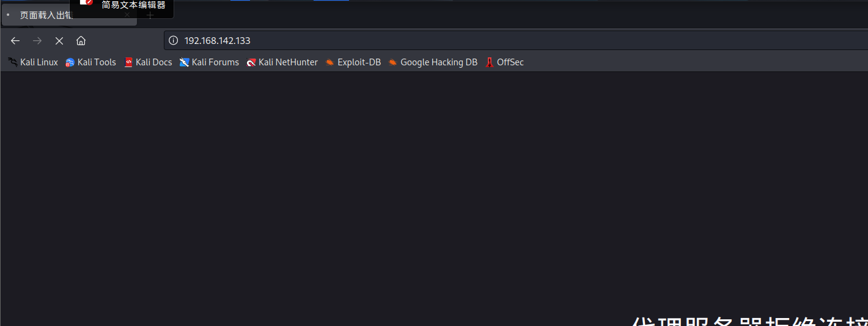The height and width of the screenshot is (326, 868).
Task: Open the browser home page
Action: click(81, 41)
